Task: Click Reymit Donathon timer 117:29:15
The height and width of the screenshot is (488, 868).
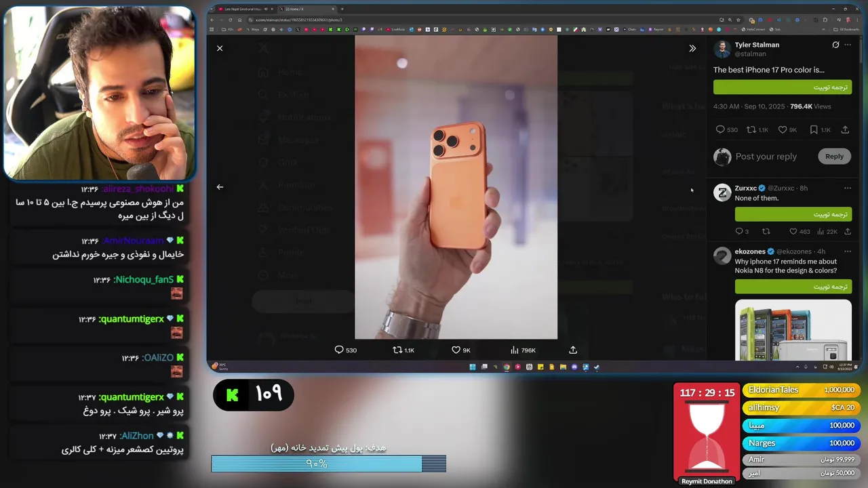Action: point(707,393)
